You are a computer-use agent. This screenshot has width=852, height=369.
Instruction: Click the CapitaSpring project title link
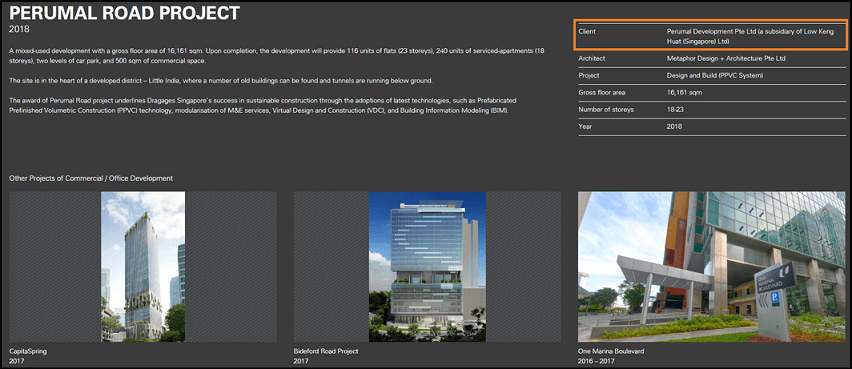(28, 352)
